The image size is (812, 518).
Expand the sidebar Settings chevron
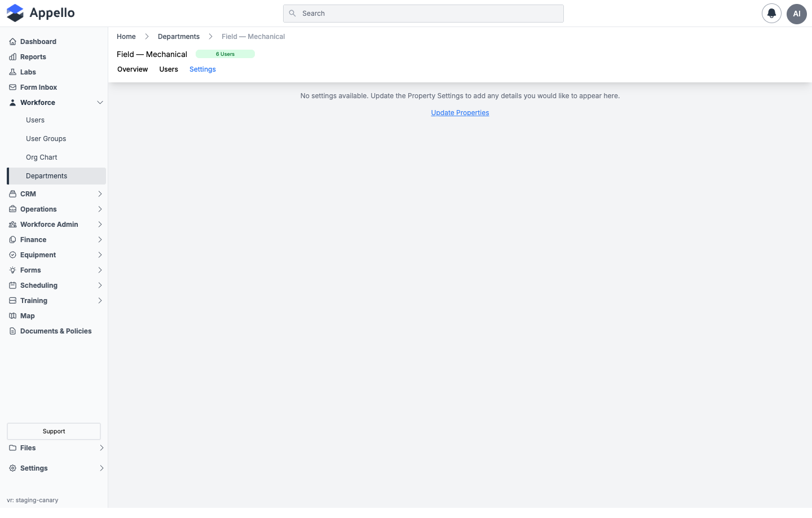(101, 468)
